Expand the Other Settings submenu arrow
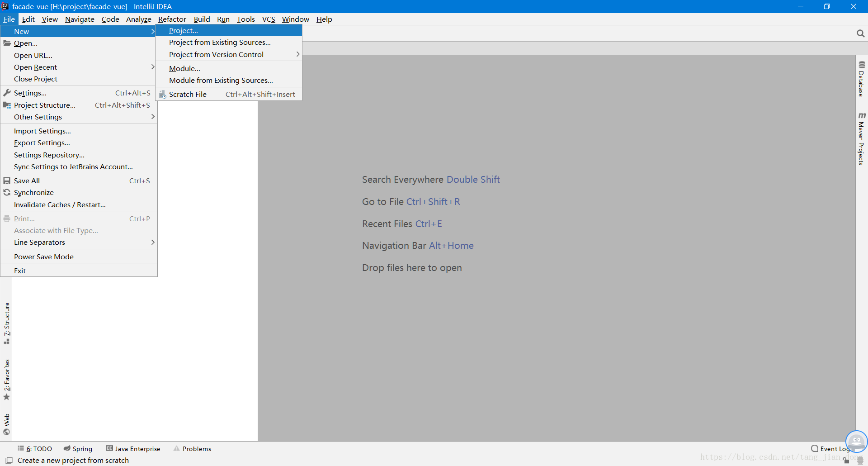Screen dimensions: 868x466 (153, 117)
